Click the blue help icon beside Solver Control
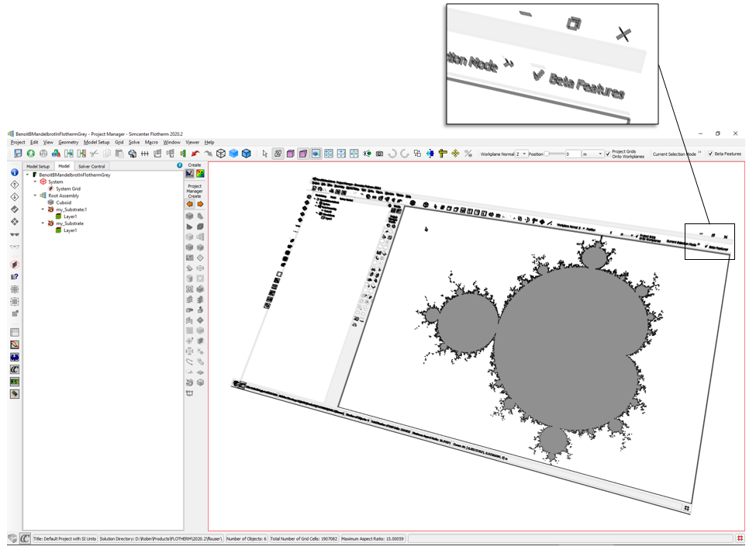 tap(180, 165)
